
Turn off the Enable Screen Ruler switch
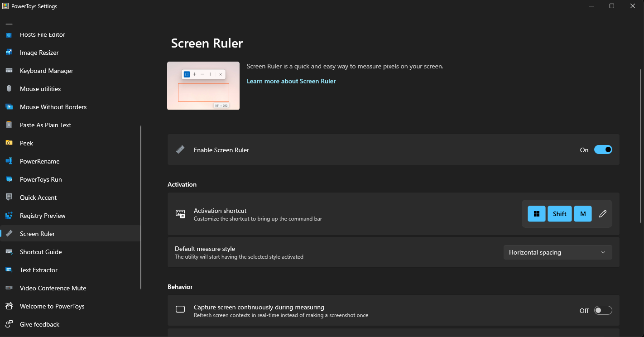pyautogui.click(x=603, y=149)
